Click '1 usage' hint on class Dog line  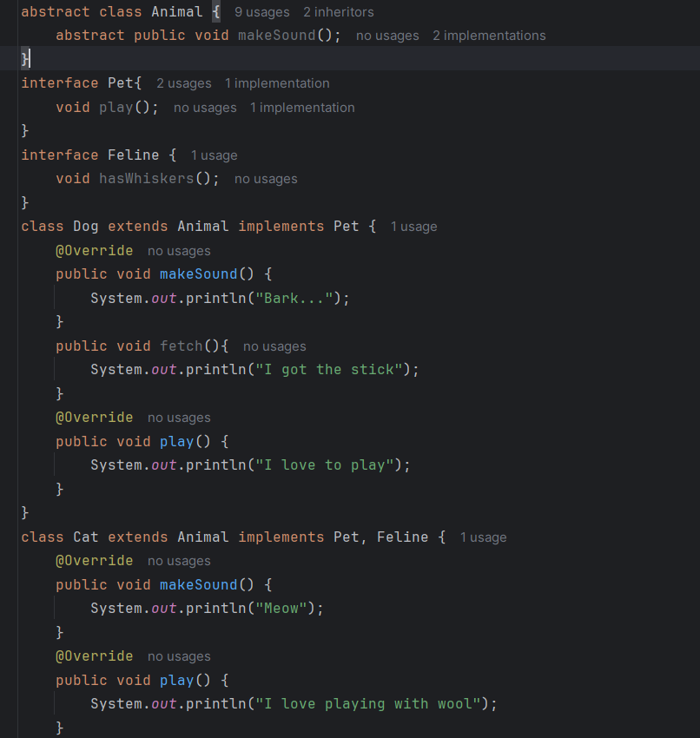point(413,227)
